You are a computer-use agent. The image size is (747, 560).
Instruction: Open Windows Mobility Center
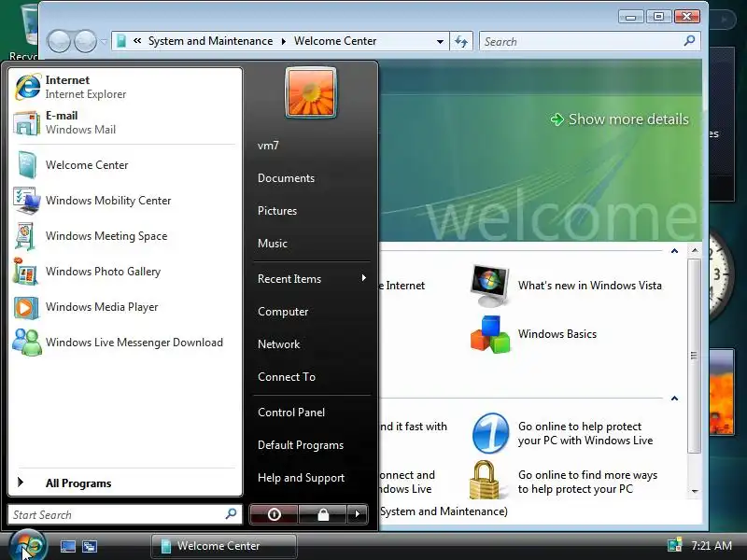pos(125,201)
